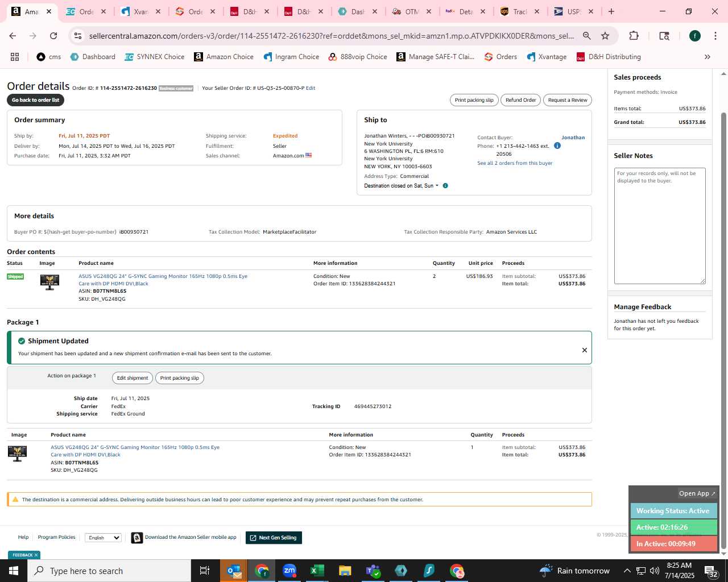Contact buyer Jonathan link
728x582 pixels.
click(573, 138)
